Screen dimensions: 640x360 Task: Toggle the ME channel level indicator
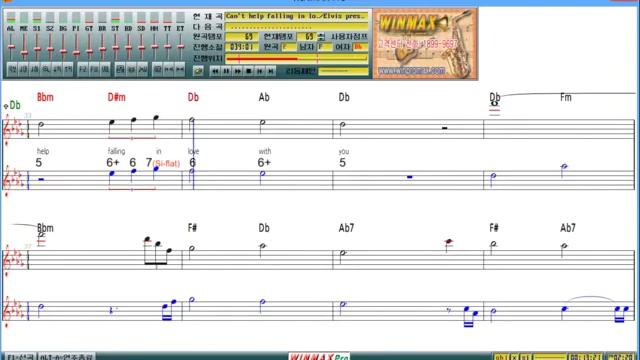tap(24, 18)
